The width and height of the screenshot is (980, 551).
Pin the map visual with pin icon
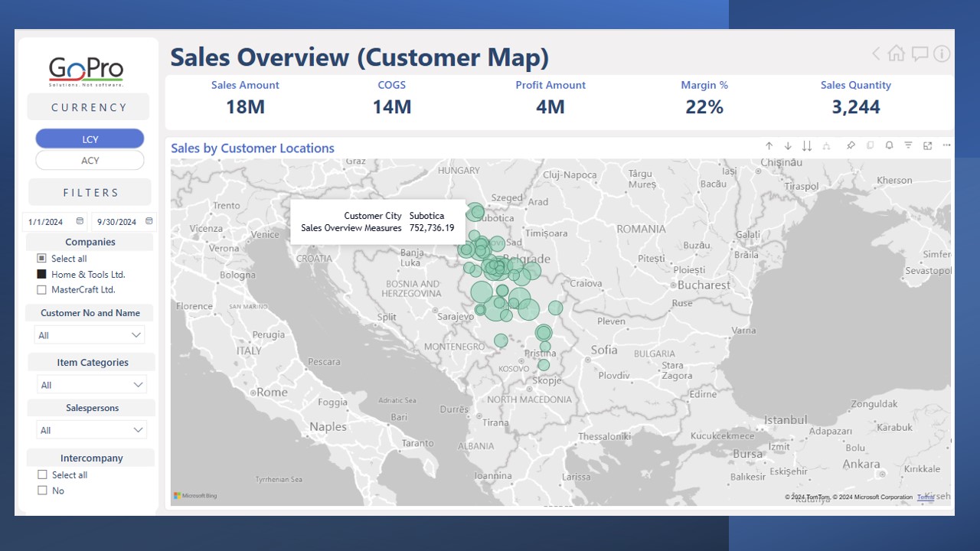[x=851, y=145]
